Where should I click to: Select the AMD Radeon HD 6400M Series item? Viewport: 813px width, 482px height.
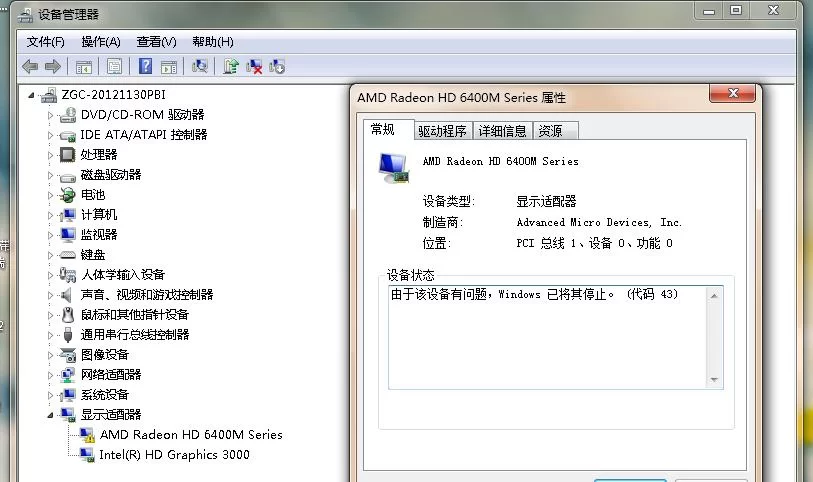(x=191, y=435)
